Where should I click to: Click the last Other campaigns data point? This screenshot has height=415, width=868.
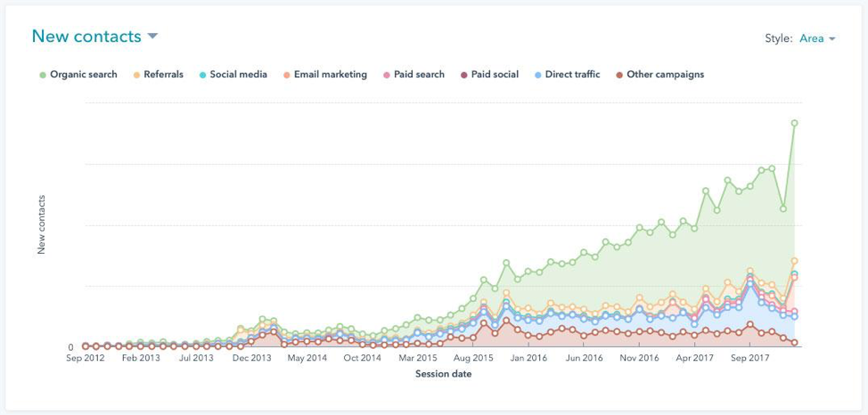tap(794, 343)
